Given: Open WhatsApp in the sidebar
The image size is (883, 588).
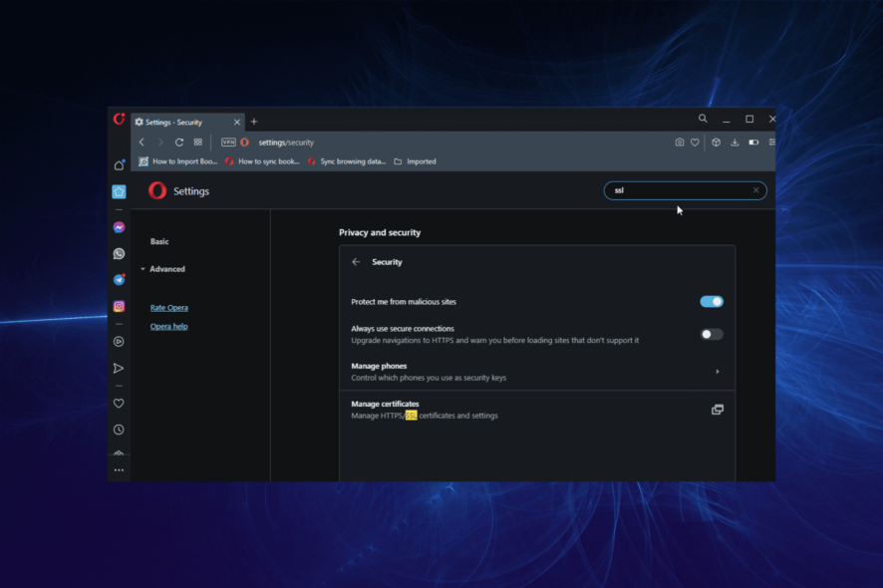Looking at the screenshot, I should click(119, 254).
